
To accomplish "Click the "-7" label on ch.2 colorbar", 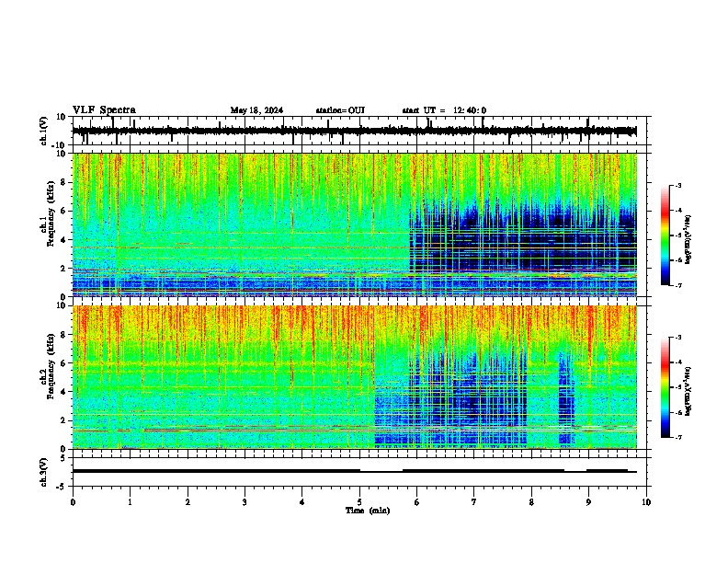I will coord(678,438).
